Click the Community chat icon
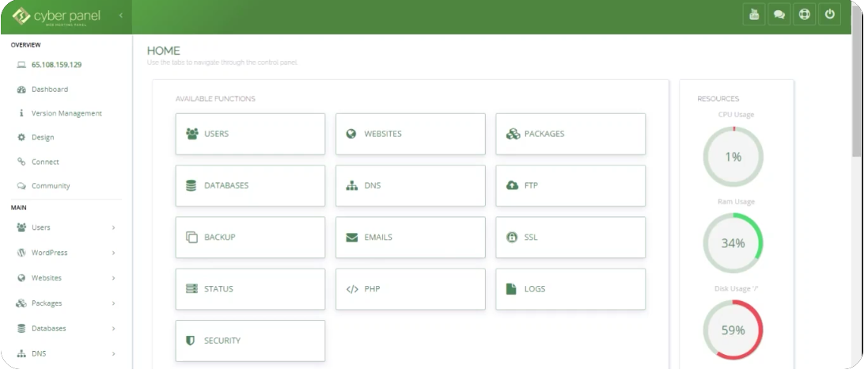The image size is (868, 385). coord(21,185)
